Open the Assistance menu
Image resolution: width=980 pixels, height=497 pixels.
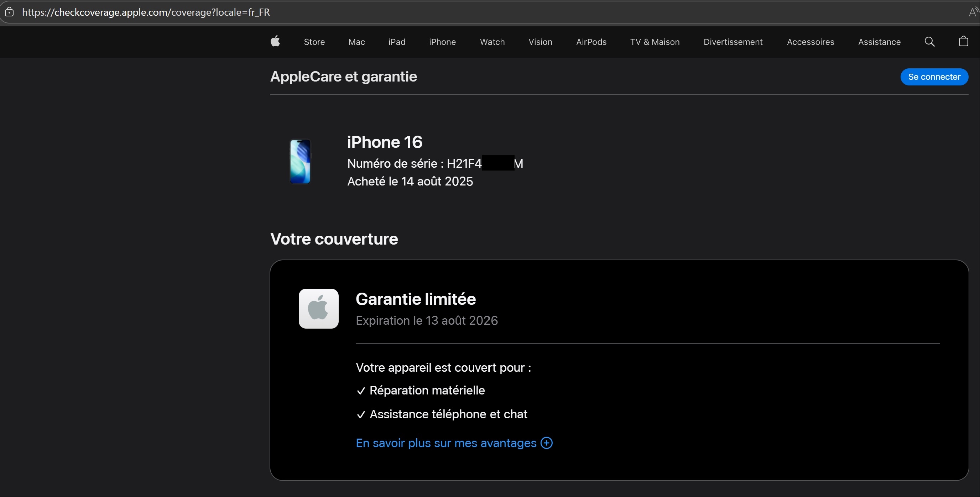[879, 42]
